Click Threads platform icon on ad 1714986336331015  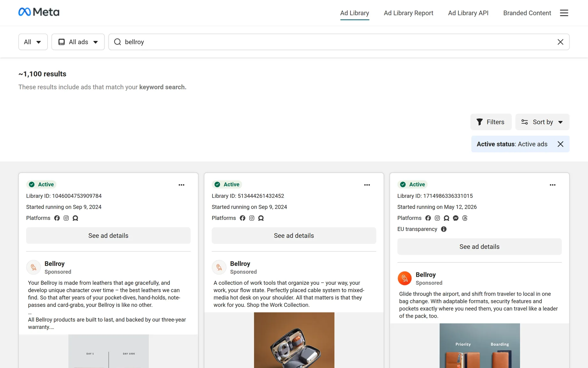tap(465, 218)
